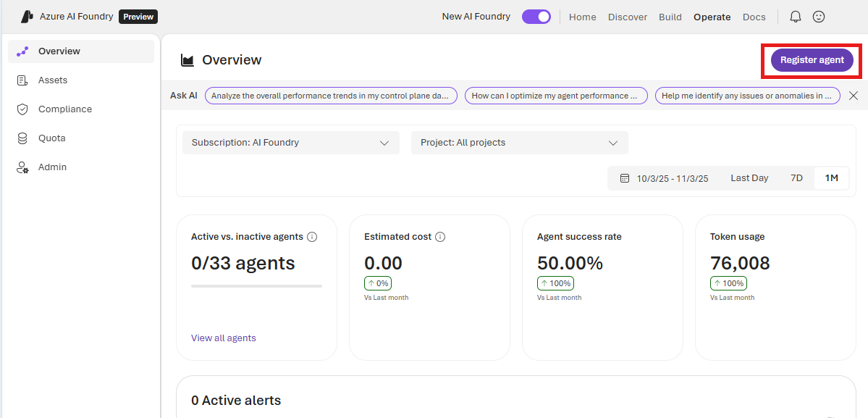Click the Azure AI Foundry logo icon
868x418 pixels.
point(28,17)
